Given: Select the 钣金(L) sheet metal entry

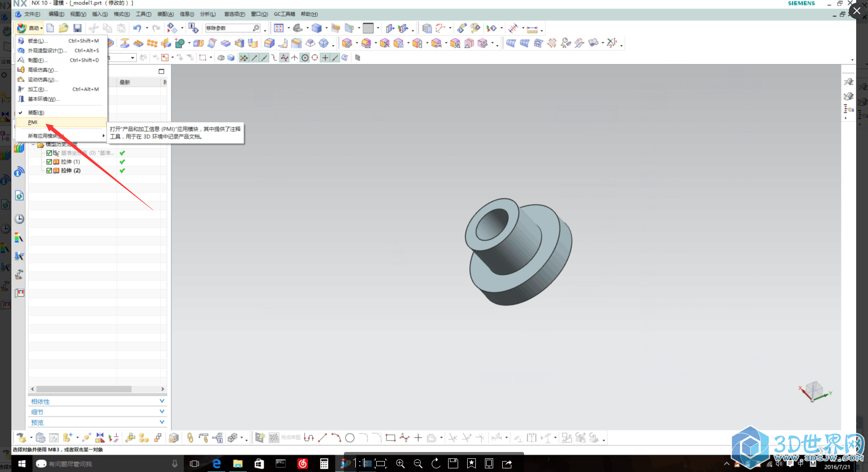Looking at the screenshot, I should click(61, 41).
